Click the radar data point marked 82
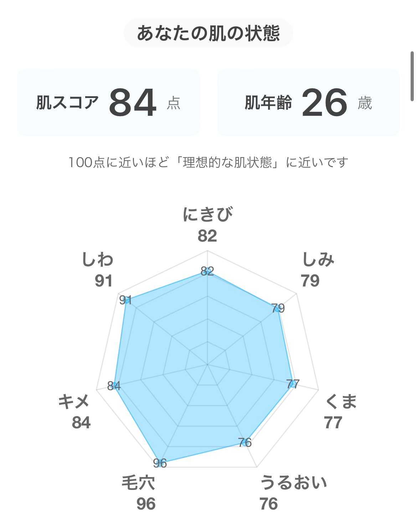 pyautogui.click(x=207, y=272)
